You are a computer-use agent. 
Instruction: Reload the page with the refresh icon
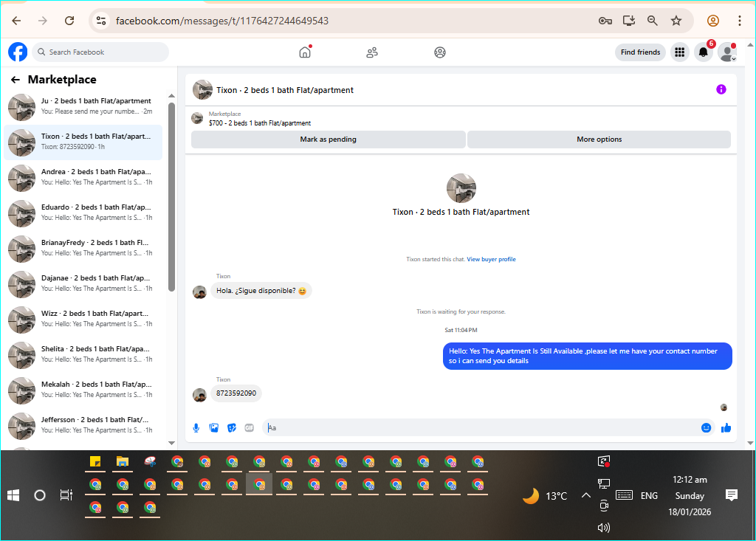69,21
